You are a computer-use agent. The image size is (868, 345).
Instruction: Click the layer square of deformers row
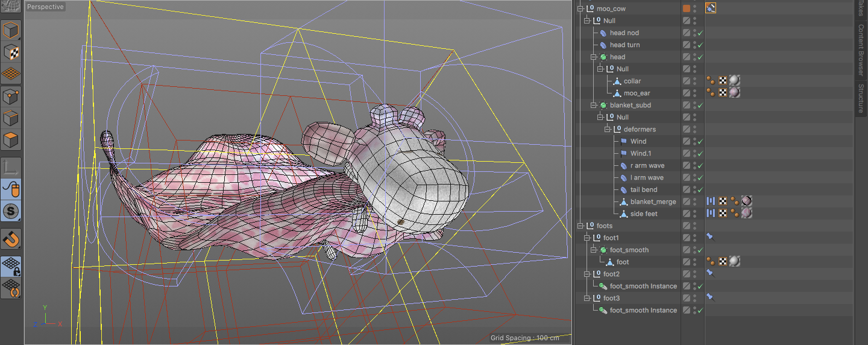click(687, 129)
